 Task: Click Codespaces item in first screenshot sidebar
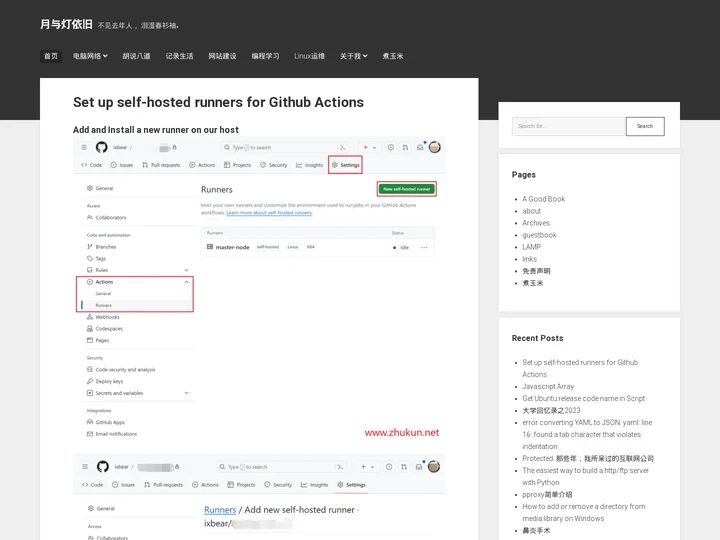105,329
